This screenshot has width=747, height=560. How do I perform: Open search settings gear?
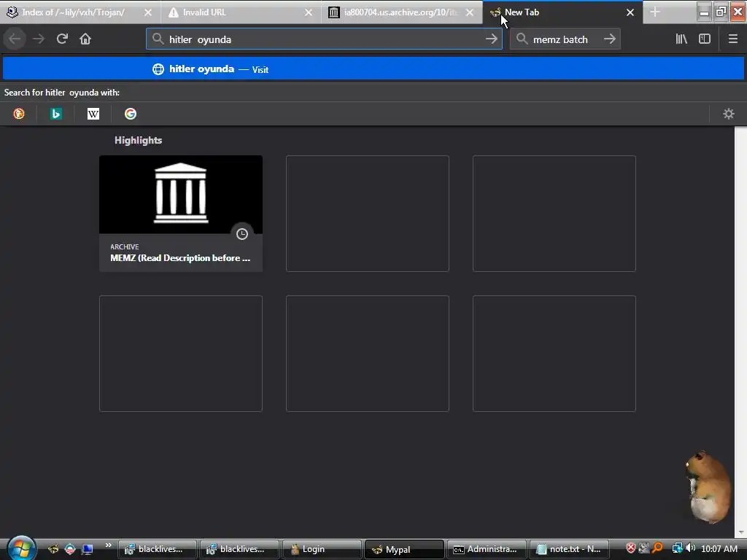[x=729, y=114]
